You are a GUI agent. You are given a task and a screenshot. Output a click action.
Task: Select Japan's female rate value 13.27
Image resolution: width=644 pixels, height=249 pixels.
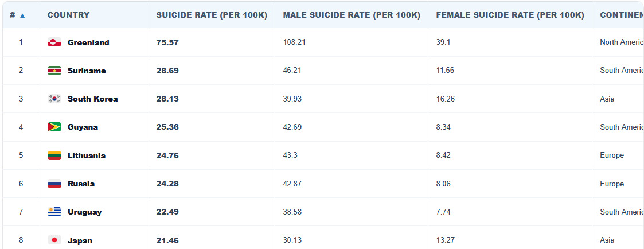446,240
